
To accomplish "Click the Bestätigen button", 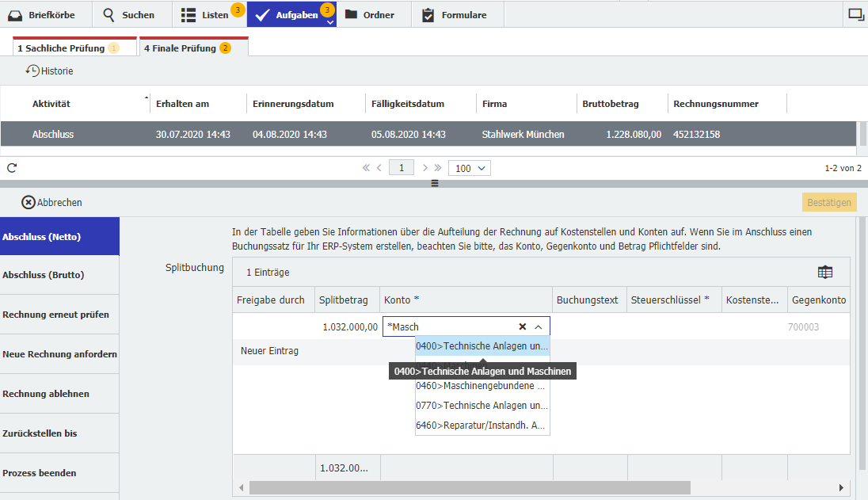I will coord(829,203).
